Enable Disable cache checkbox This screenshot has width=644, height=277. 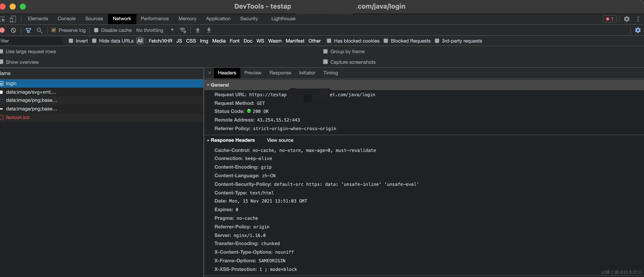(96, 30)
